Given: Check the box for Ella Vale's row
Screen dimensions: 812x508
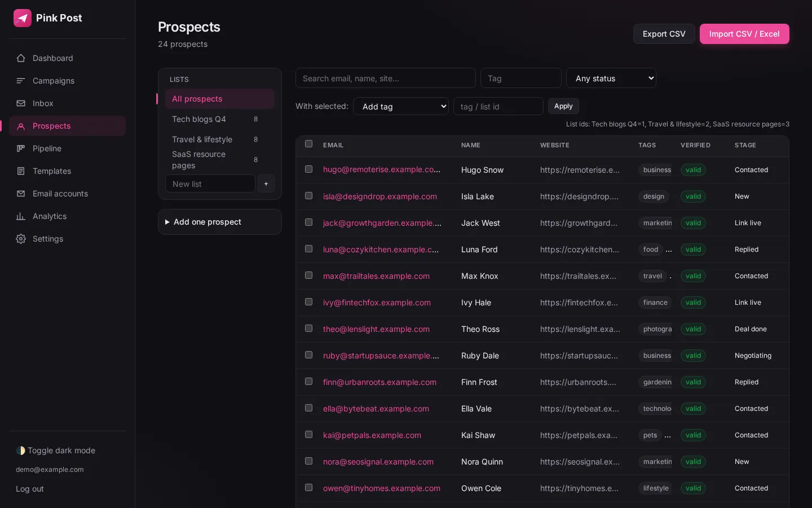Looking at the screenshot, I should coord(308,408).
